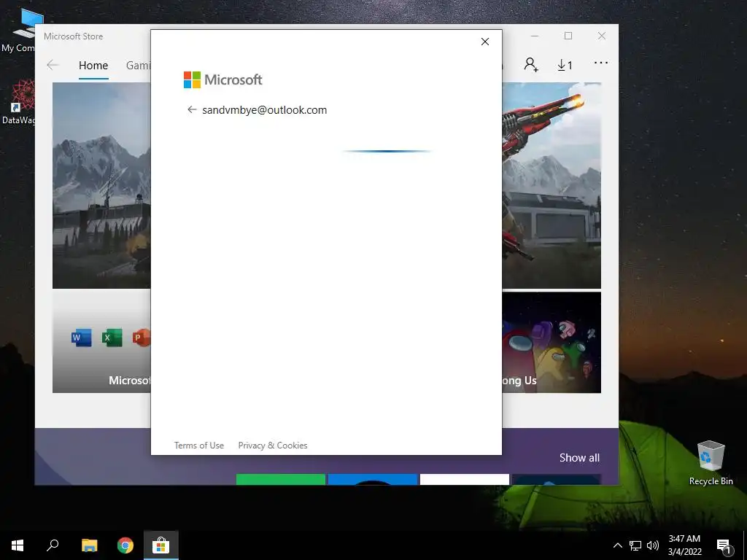
Task: Minimize the Microsoft Store window
Action: [535, 36]
